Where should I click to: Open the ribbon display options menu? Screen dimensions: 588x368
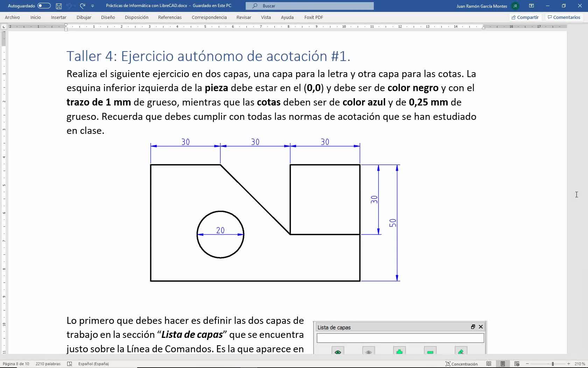(531, 6)
